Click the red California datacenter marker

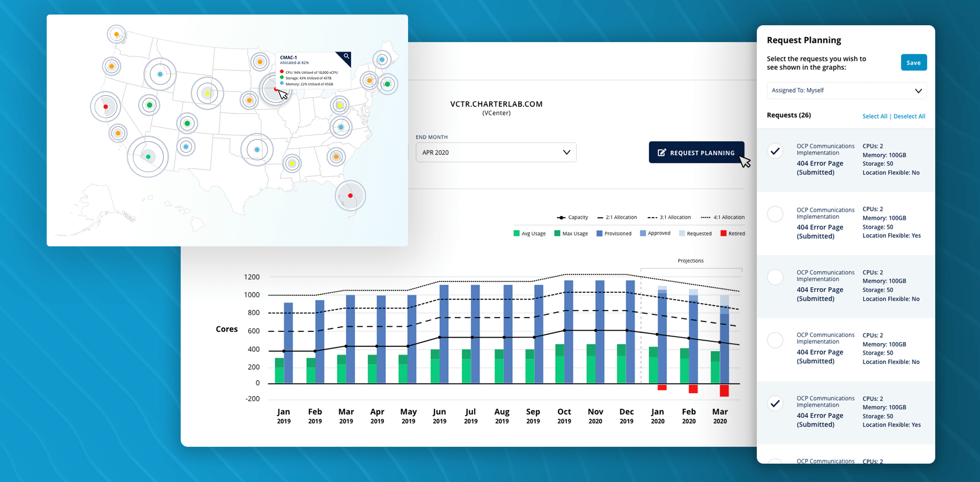(106, 107)
